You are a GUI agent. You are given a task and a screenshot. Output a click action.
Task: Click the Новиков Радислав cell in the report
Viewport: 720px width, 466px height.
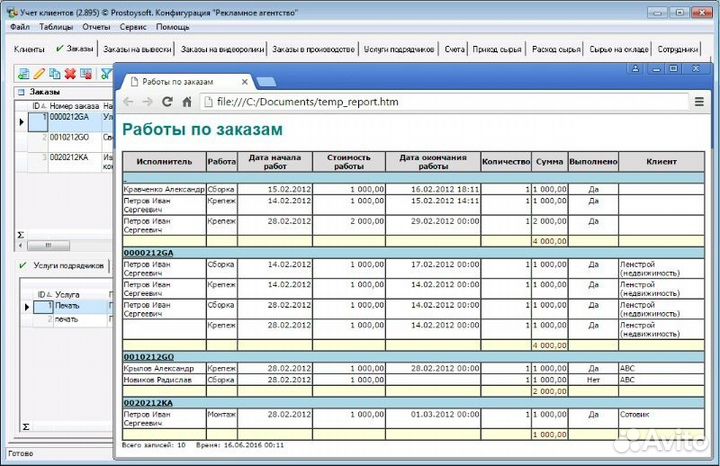click(164, 380)
